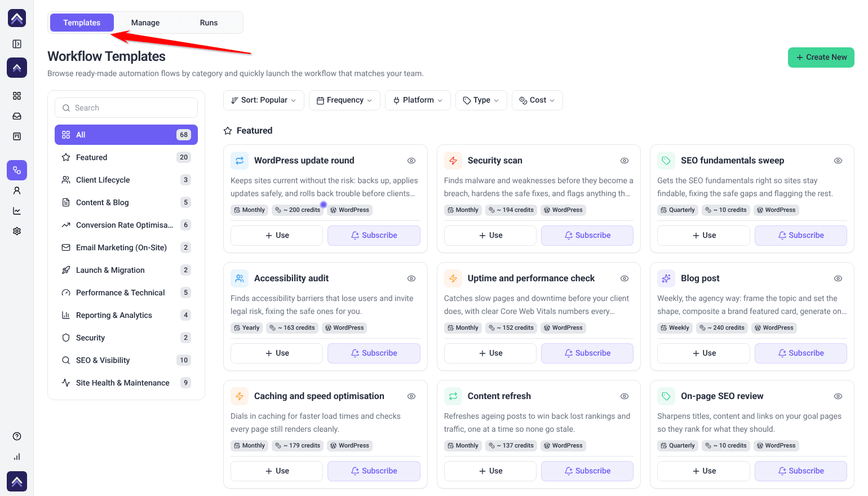Click the Create New button

point(821,57)
